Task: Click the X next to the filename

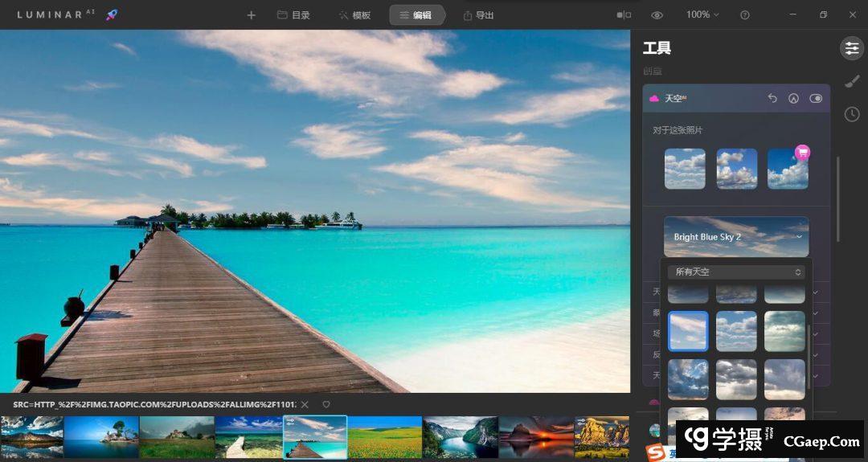Action: click(305, 404)
